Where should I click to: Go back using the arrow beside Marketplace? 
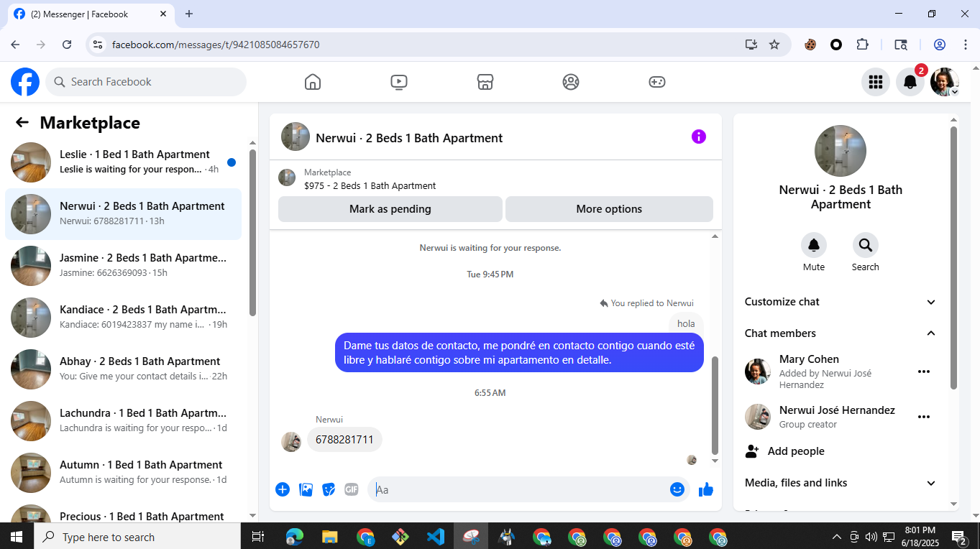(x=22, y=122)
